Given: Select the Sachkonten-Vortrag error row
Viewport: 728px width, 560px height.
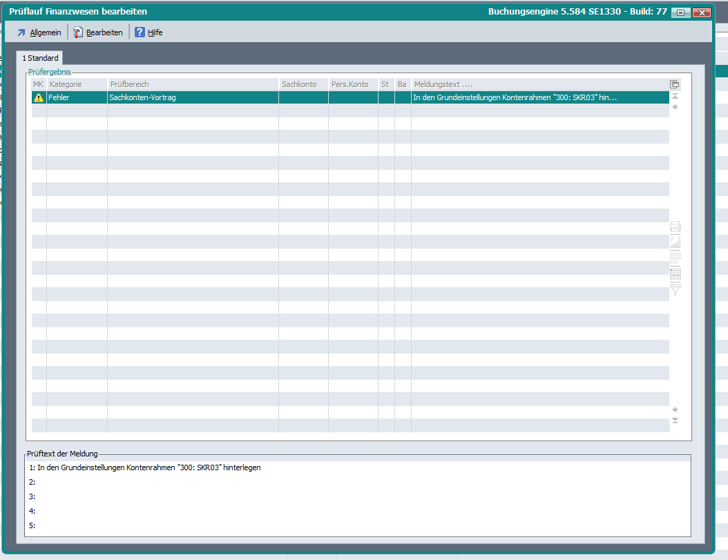Looking at the screenshot, I should click(x=192, y=98).
